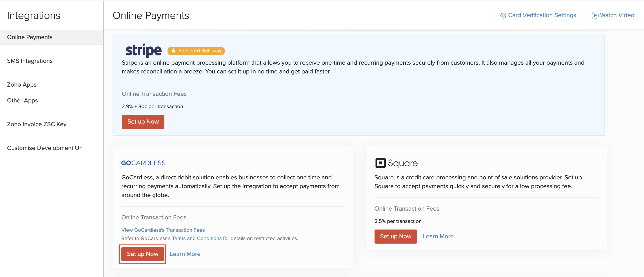The width and height of the screenshot is (644, 277).
Task: Click Card Verification Settings
Action: 542,15
